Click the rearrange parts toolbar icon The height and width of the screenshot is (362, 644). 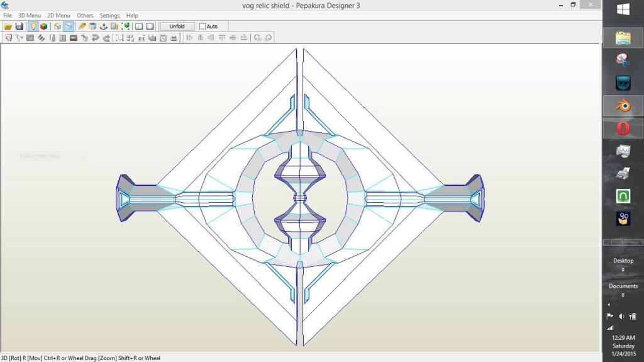(x=130, y=38)
